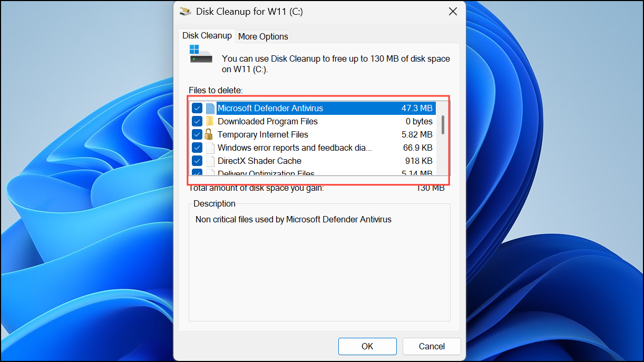Select the DirectX Shader Cache entry

coord(259,161)
